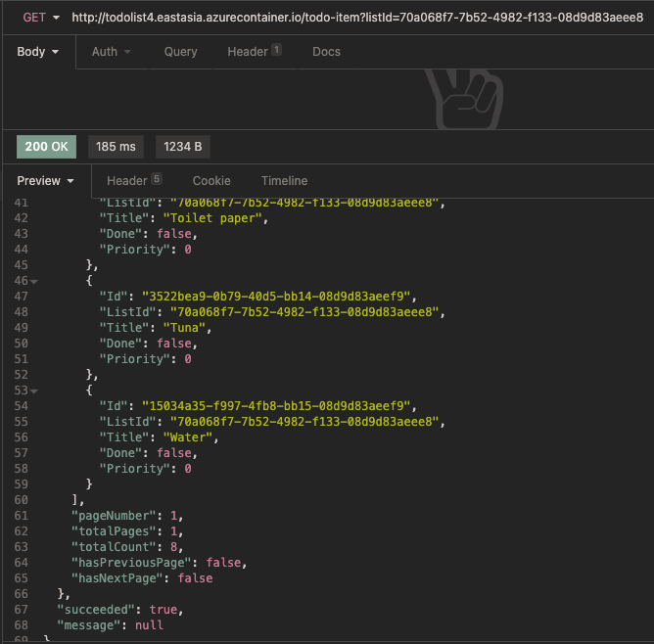The height and width of the screenshot is (644, 654).
Task: Click line number 66 in the gutter
Action: point(21,594)
